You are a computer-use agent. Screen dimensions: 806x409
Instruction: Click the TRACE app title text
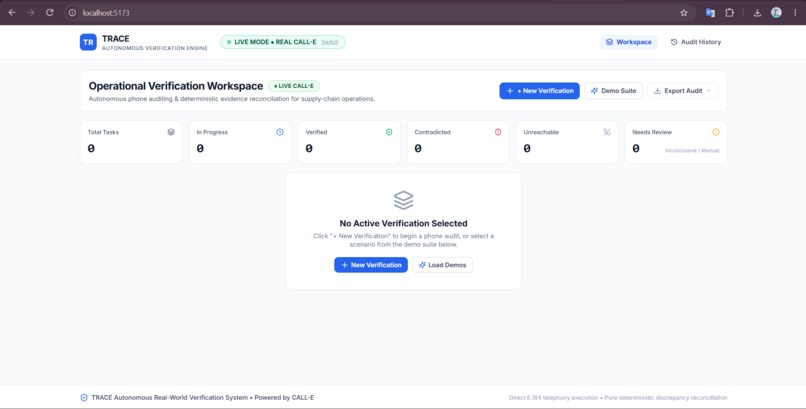point(116,39)
